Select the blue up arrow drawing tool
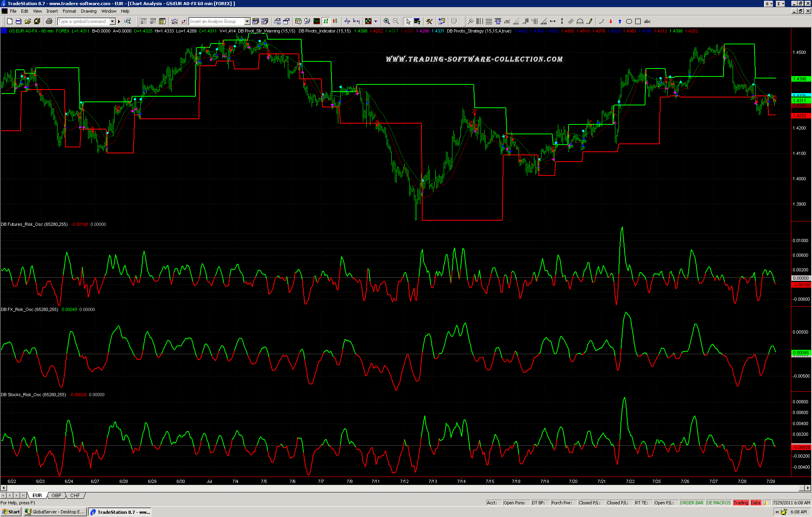The width and height of the screenshot is (812, 517). [620, 21]
